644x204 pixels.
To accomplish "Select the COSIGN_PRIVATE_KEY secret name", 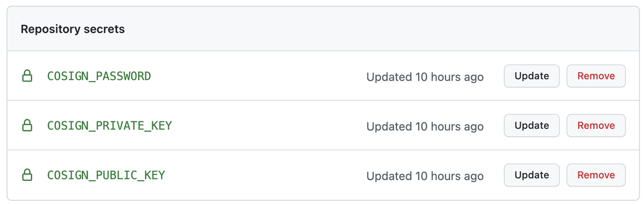I will point(109,126).
